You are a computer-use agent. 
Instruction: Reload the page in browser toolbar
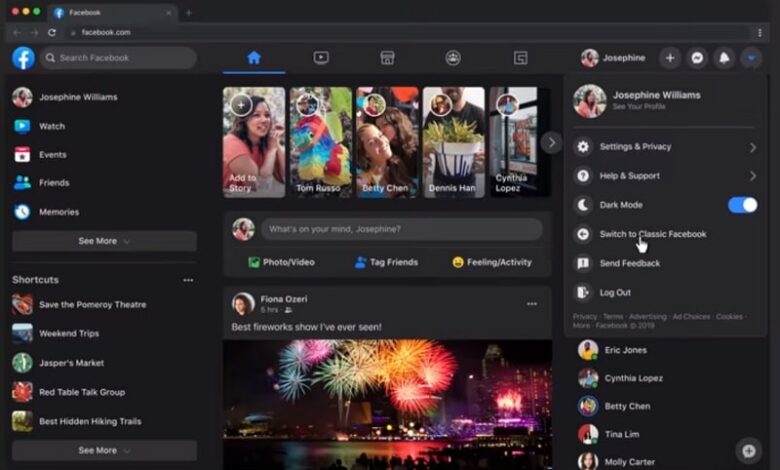(x=52, y=32)
